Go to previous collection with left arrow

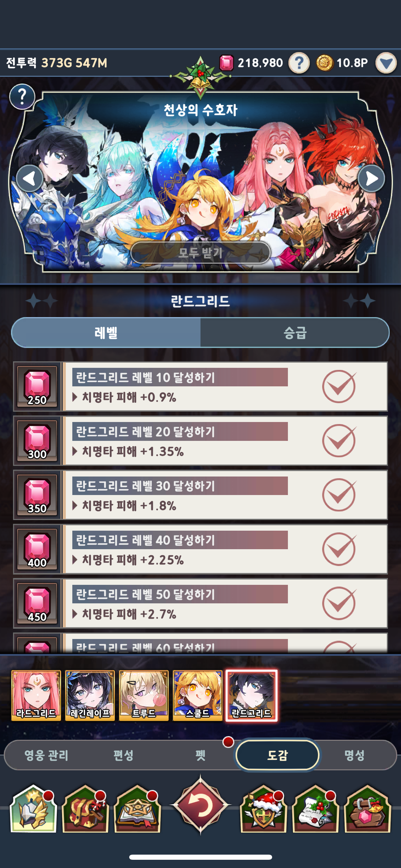30,179
